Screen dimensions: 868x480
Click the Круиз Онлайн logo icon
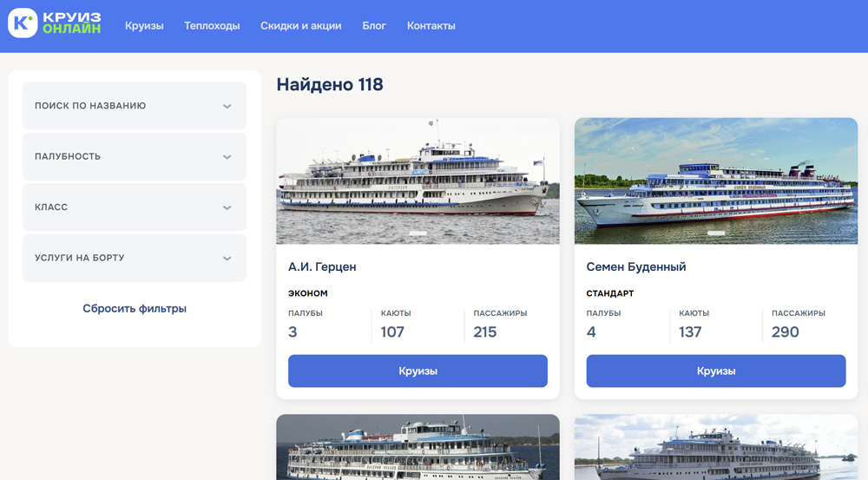coord(23,23)
